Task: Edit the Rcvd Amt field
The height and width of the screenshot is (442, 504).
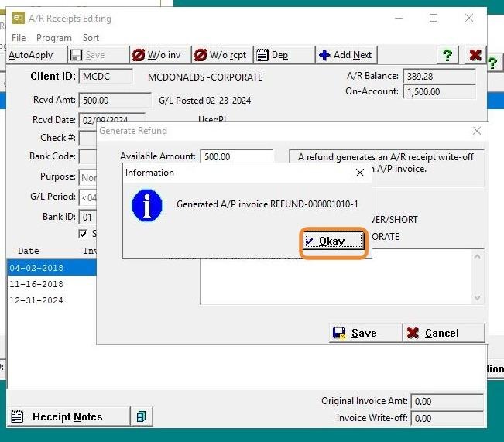Action: [115, 101]
